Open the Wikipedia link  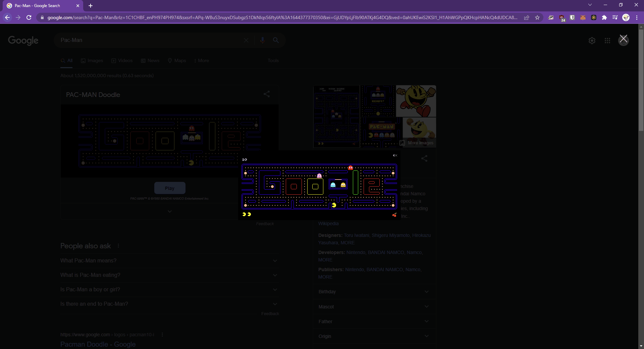click(328, 223)
